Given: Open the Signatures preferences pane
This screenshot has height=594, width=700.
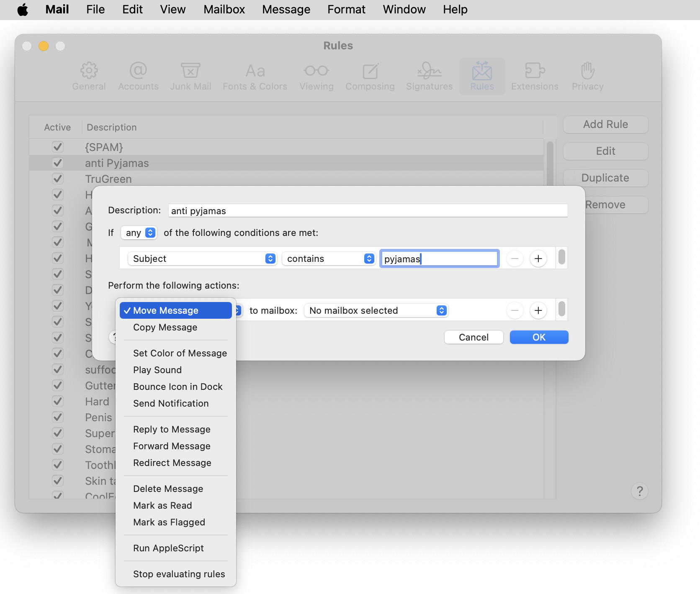Looking at the screenshot, I should click(x=430, y=77).
